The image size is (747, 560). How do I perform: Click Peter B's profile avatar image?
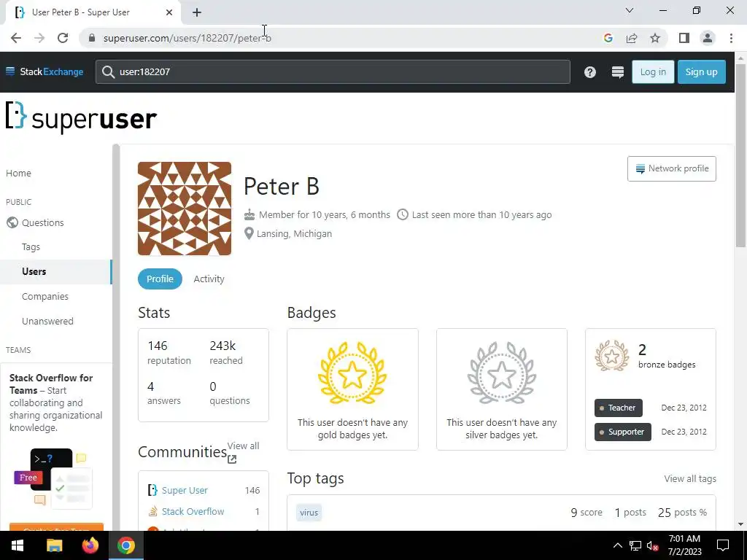coord(185,209)
